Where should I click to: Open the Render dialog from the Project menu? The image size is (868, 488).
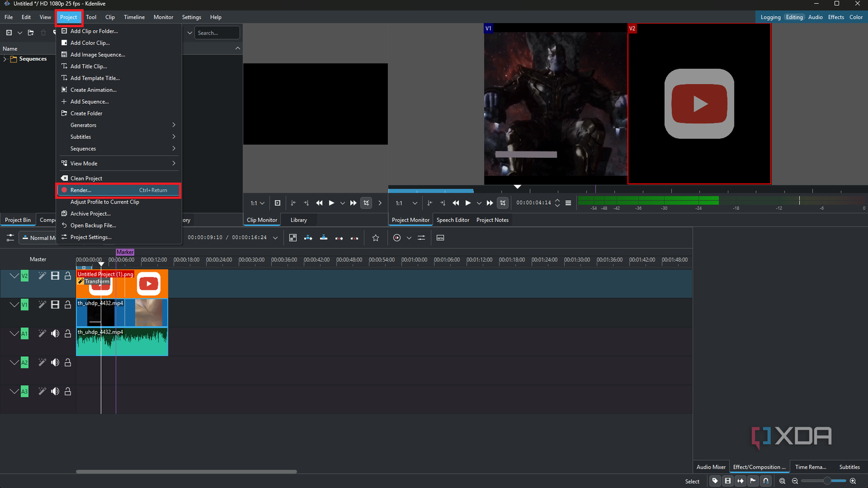(119, 190)
